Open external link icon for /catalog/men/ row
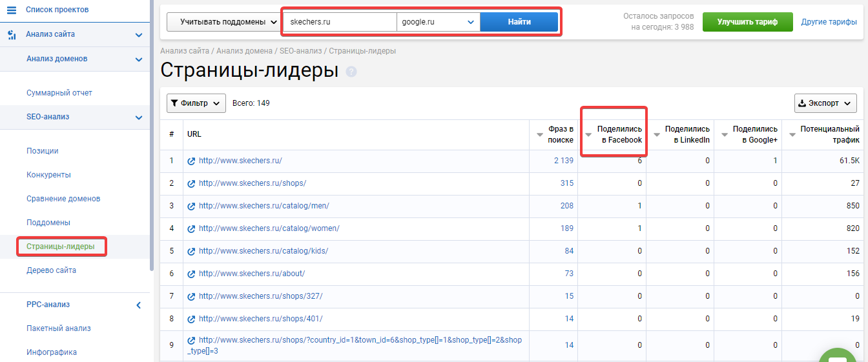Screen dimensions: 868x362 (191, 206)
